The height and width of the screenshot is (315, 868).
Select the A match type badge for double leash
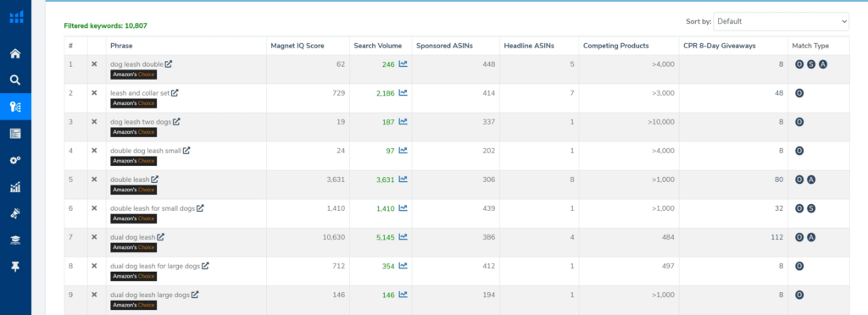811,180
